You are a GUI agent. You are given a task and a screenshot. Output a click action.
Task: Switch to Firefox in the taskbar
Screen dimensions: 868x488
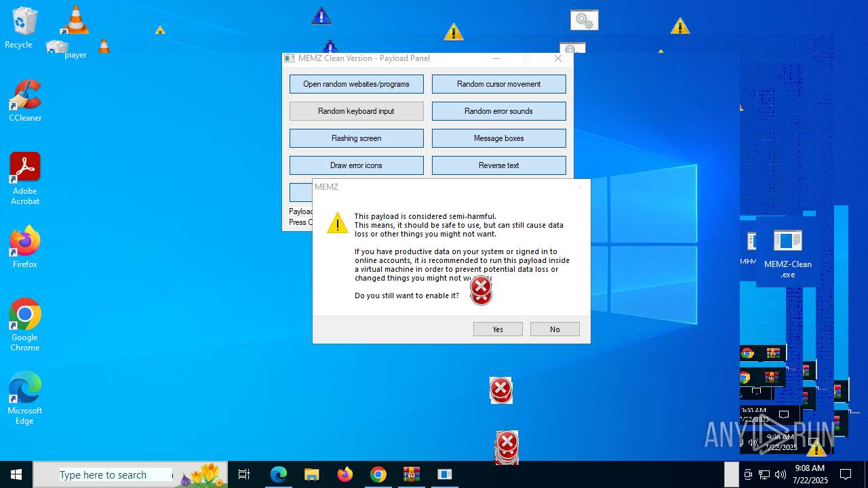point(345,474)
